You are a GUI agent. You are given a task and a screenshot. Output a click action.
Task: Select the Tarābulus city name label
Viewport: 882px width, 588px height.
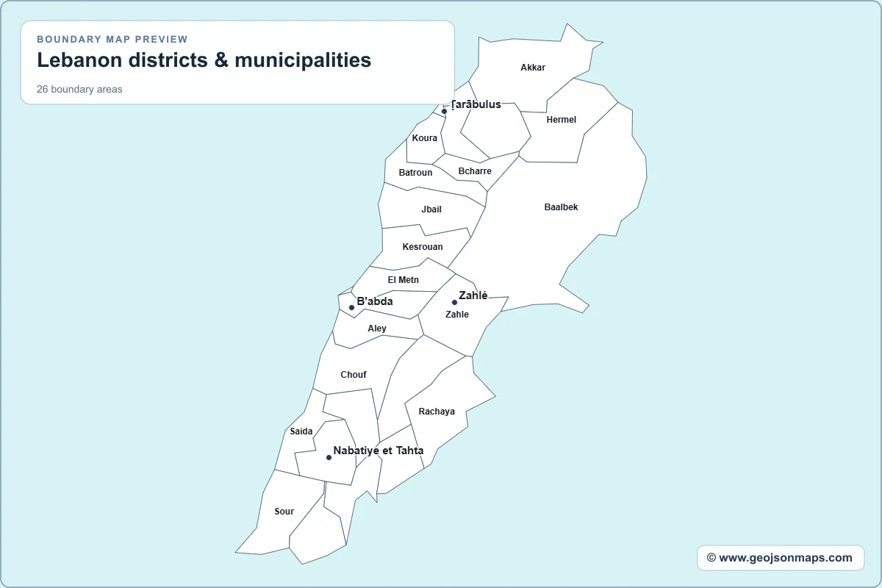476,104
